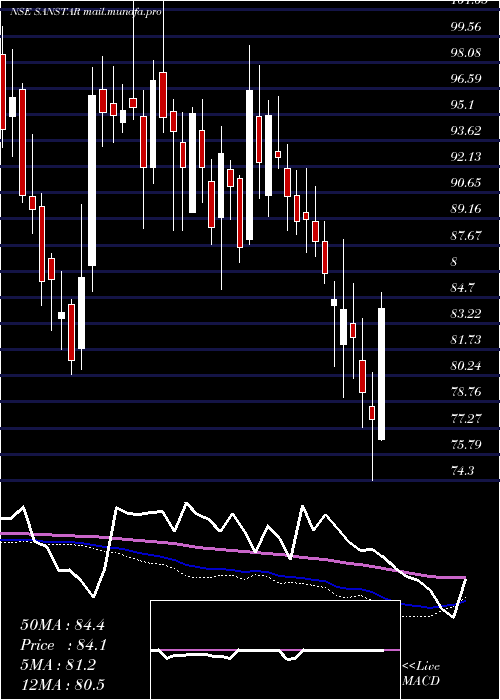Click the 84.7 price axis label
This screenshot has width=500, height=700.
click(x=462, y=288)
